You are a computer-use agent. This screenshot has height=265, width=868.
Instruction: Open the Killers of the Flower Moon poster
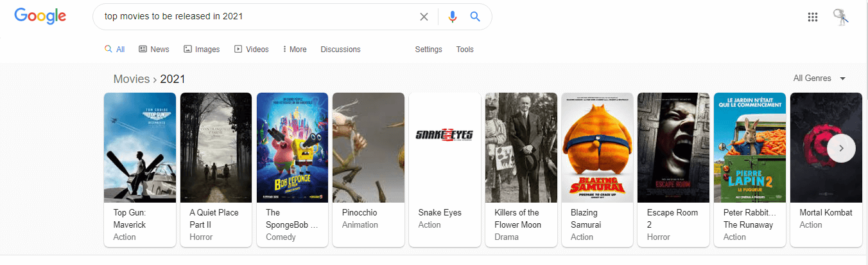521,148
